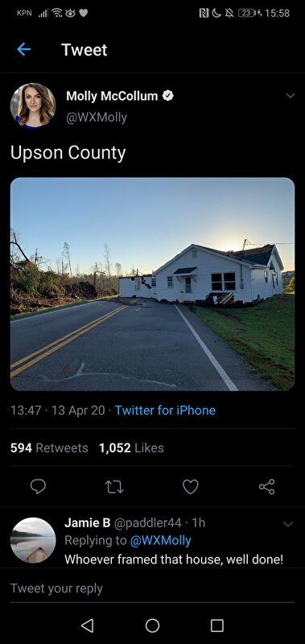Tap the Molly McCollum display name
Viewport: 305px width, 644px height.
112,96
